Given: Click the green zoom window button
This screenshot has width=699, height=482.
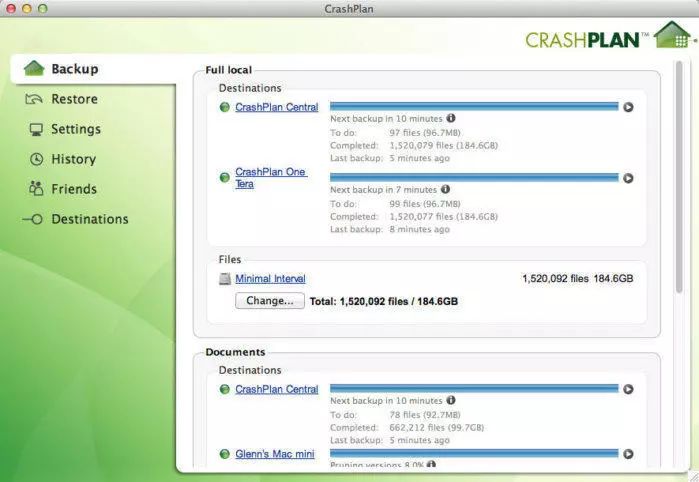Looking at the screenshot, I should coord(43,8).
